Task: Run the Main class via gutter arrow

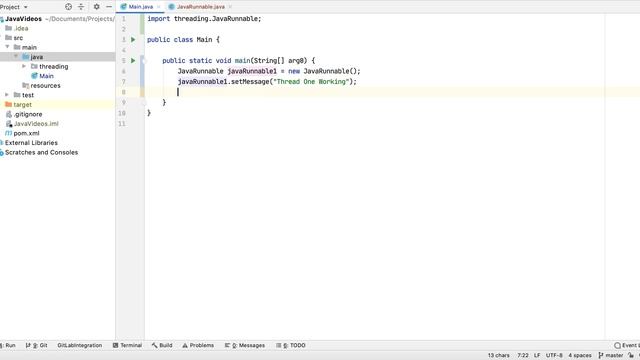Action: [133, 40]
